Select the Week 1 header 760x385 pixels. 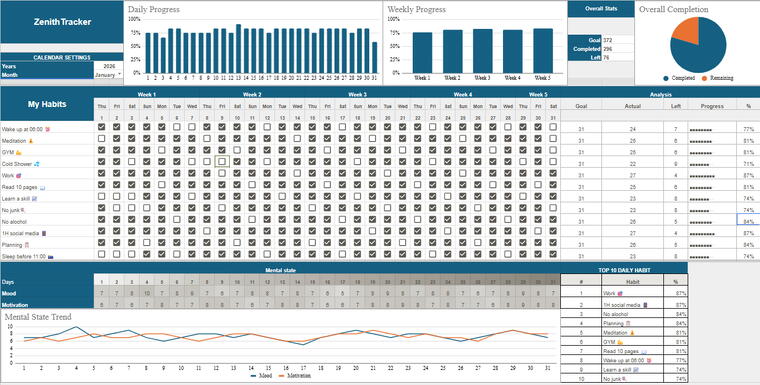tap(146, 95)
